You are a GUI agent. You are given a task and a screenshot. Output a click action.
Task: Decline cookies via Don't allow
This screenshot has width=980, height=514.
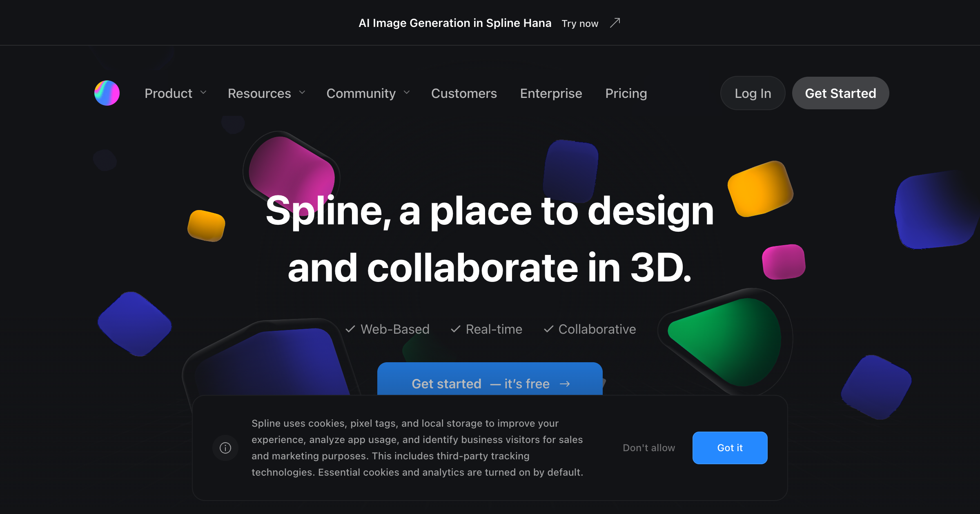coord(649,448)
